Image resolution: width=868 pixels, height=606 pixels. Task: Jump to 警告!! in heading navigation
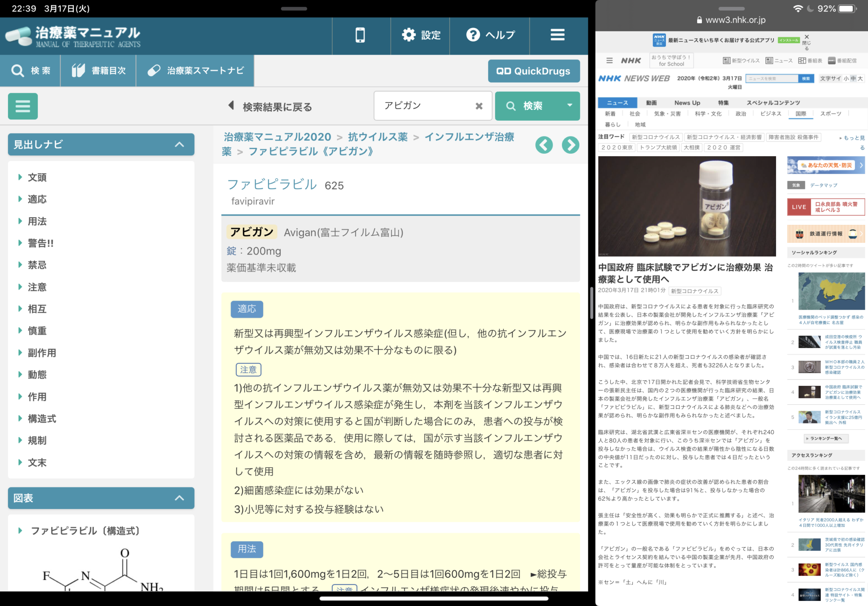pos(40,243)
